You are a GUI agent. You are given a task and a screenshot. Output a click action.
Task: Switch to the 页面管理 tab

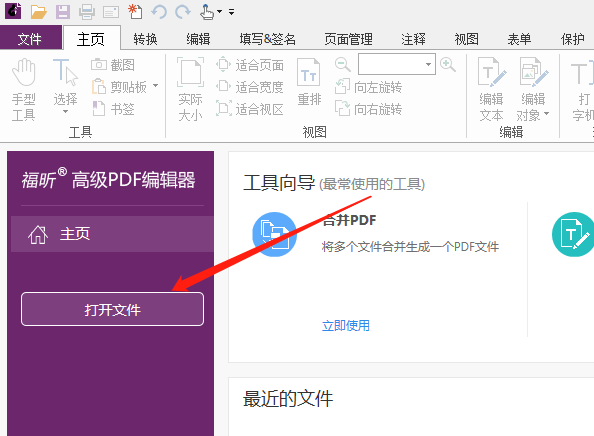click(349, 39)
